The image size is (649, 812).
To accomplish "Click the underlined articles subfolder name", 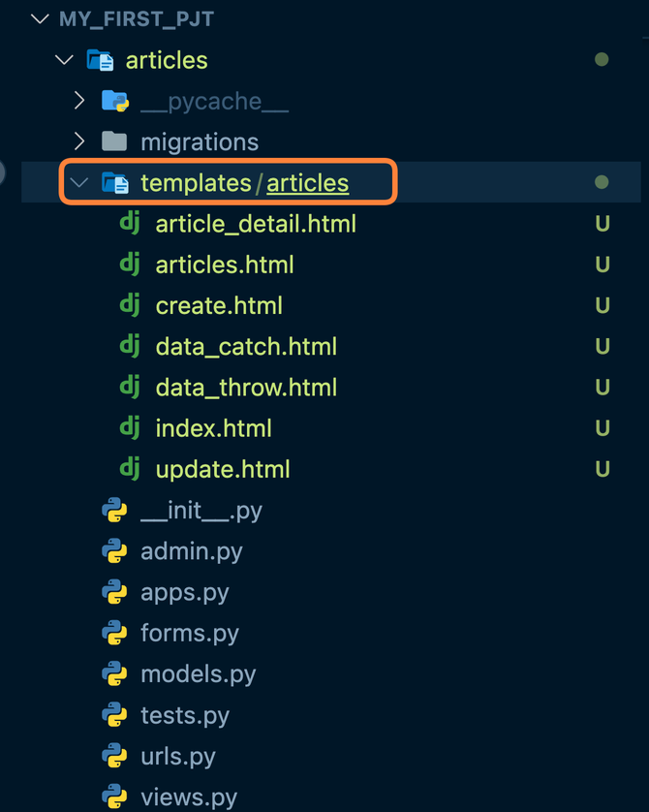I will (x=307, y=182).
